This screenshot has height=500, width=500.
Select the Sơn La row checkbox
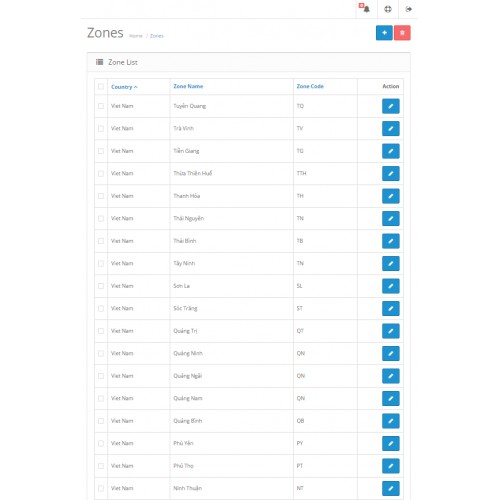pos(101,286)
